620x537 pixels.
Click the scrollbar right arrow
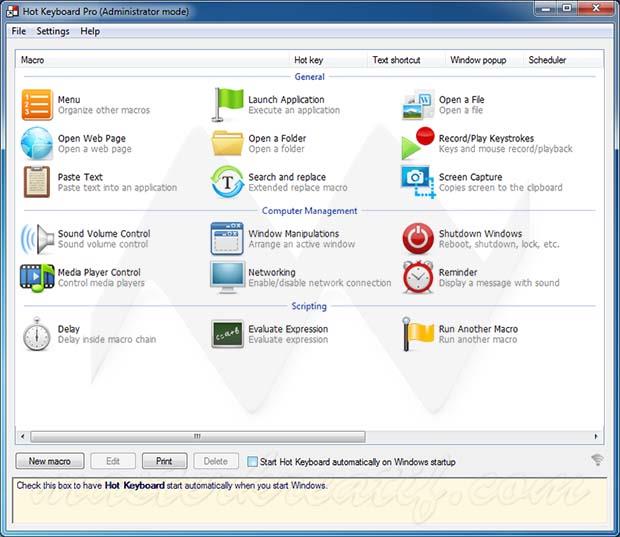596,437
